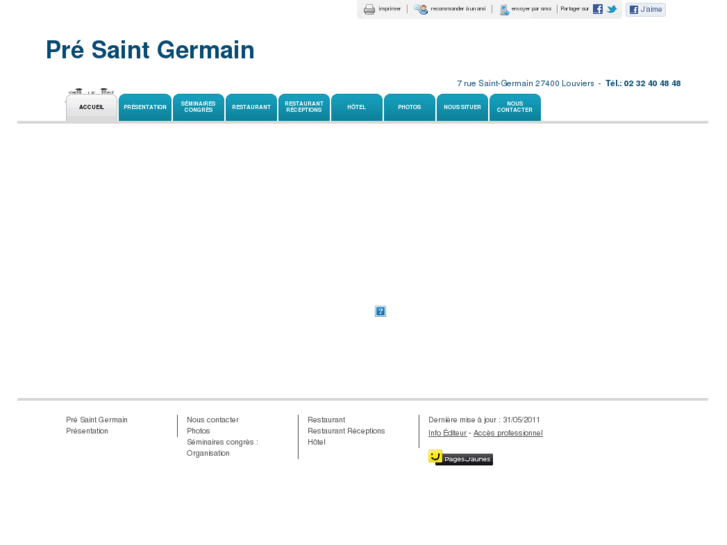727x545 pixels.
Task: Click the Pré Saint Germain title
Action: coord(150,50)
